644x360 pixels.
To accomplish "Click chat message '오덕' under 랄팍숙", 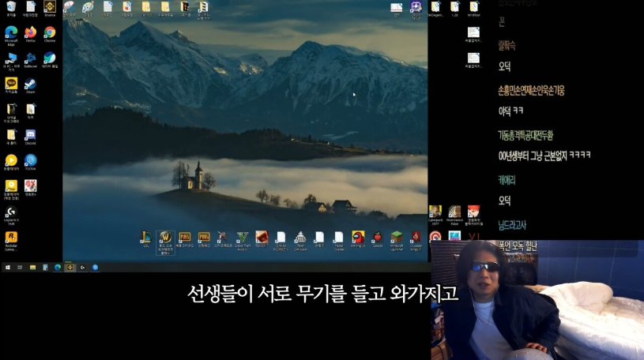I will tap(504, 66).
